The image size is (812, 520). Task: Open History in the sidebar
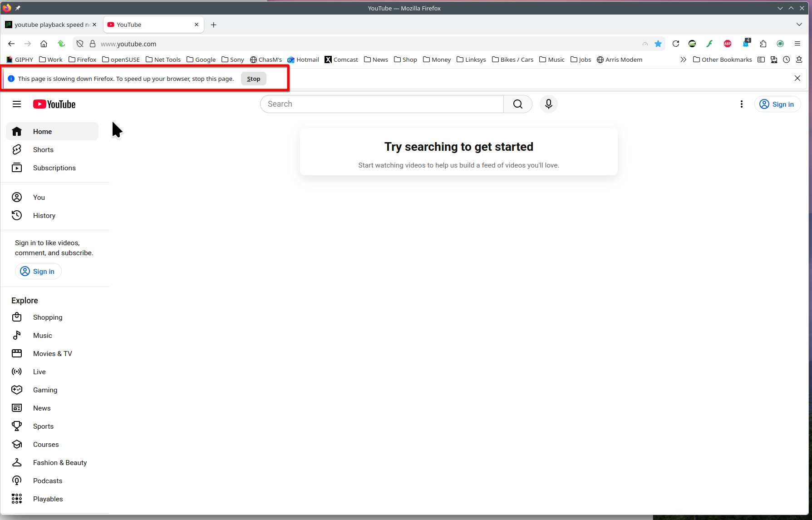[x=52, y=215]
